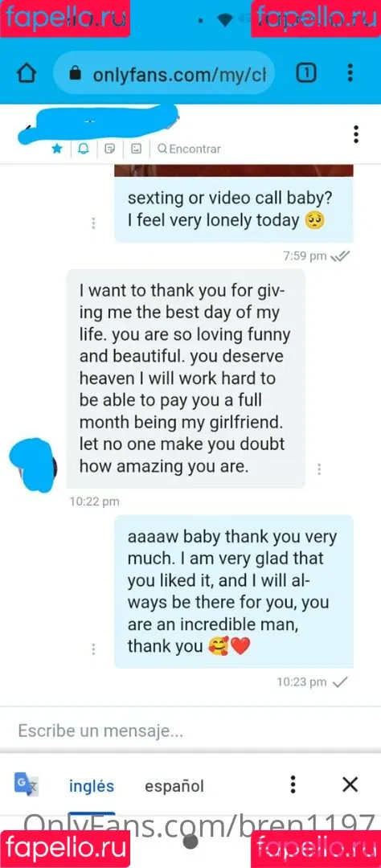Open the browser three-dot menu
Image resolution: width=381 pixels, height=868 pixels.
tap(350, 73)
